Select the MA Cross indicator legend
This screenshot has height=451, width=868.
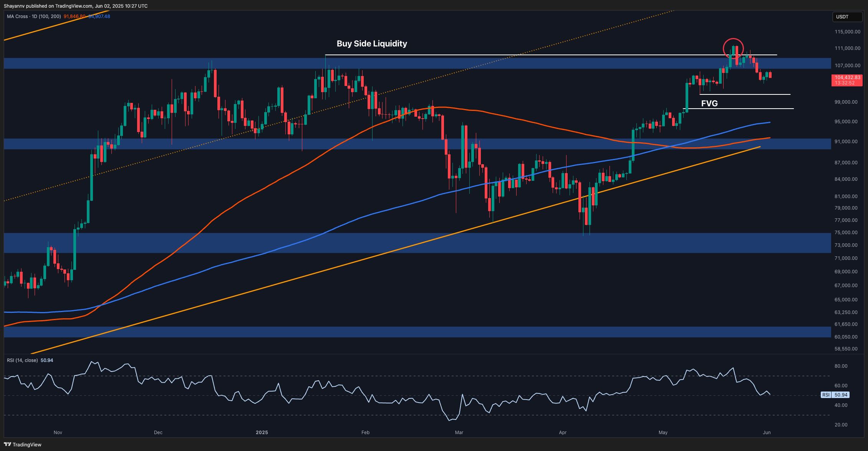pos(34,17)
